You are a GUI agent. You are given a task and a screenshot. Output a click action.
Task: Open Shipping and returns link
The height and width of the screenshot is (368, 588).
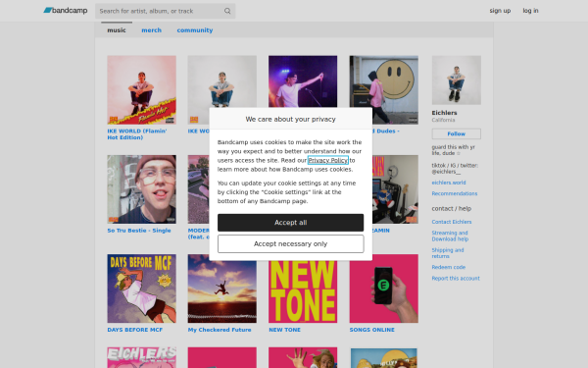pos(448,253)
